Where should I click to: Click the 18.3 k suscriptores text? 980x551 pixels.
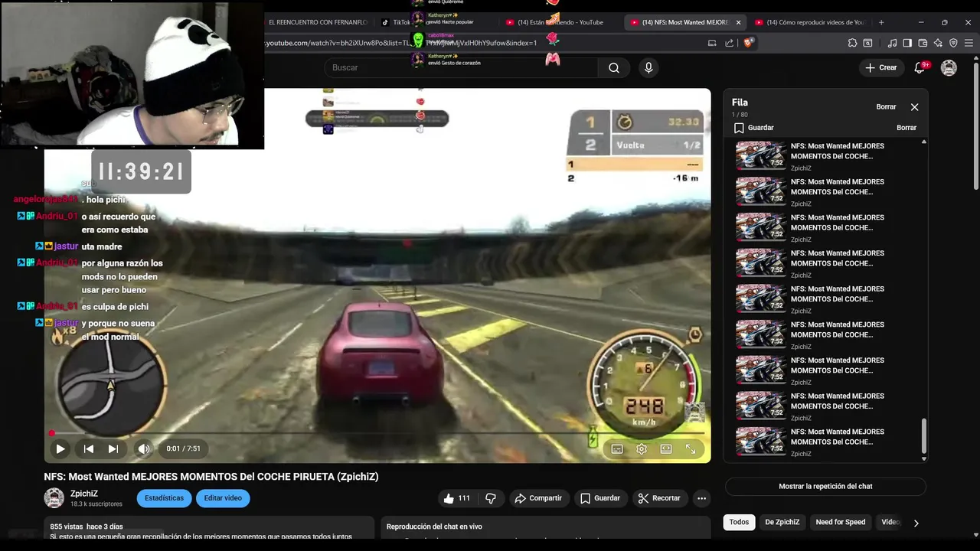pos(96,504)
